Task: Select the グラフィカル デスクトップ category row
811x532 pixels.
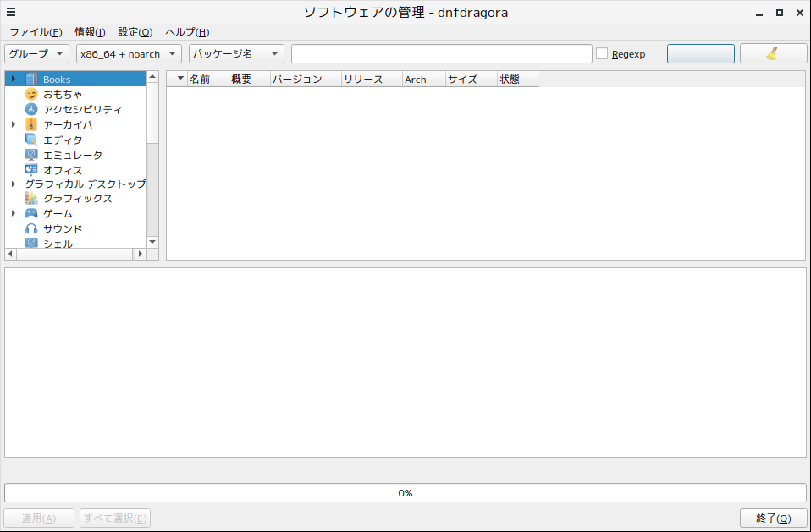Action: pyautogui.click(x=75, y=184)
